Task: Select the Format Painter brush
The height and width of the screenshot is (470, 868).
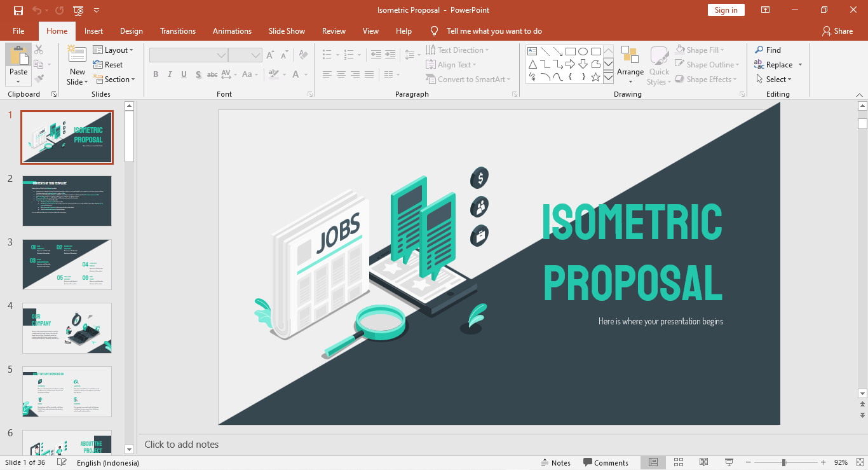Action: point(39,79)
